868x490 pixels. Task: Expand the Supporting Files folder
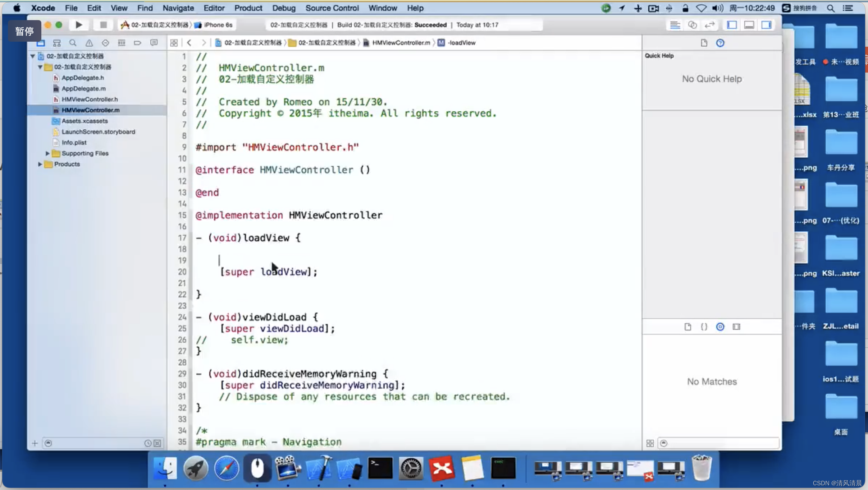tap(48, 153)
